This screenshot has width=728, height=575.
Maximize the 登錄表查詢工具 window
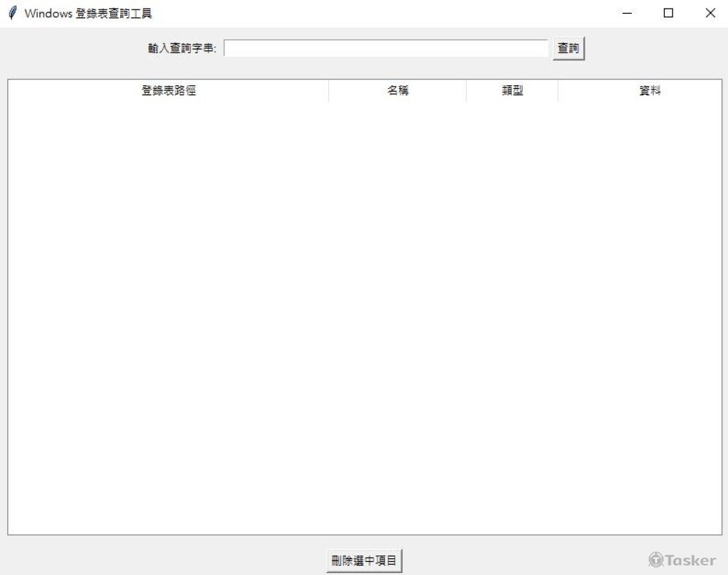coord(668,13)
